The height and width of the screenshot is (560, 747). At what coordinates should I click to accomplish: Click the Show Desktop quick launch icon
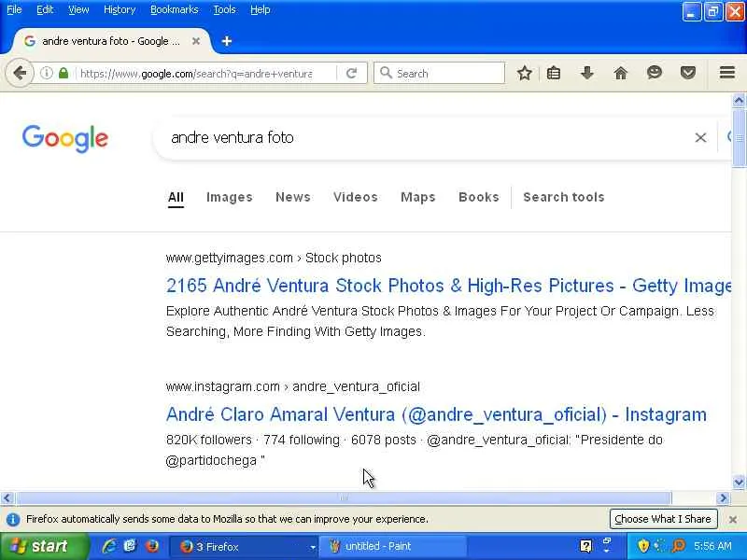pos(130,546)
